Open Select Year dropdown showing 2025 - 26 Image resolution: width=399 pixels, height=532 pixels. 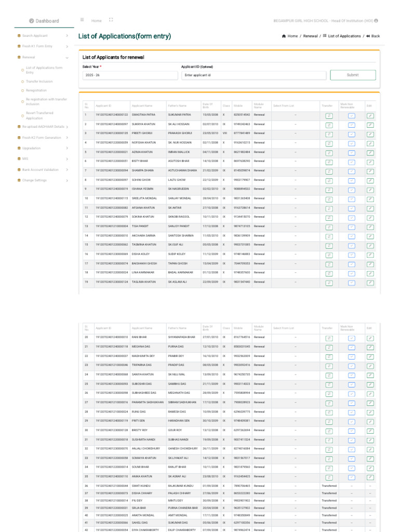pos(130,75)
